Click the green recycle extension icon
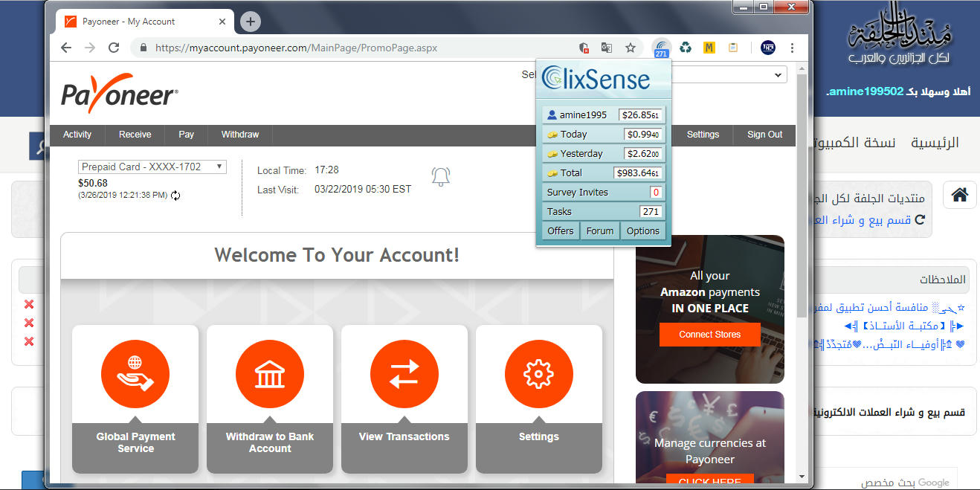The image size is (980, 490). point(686,48)
